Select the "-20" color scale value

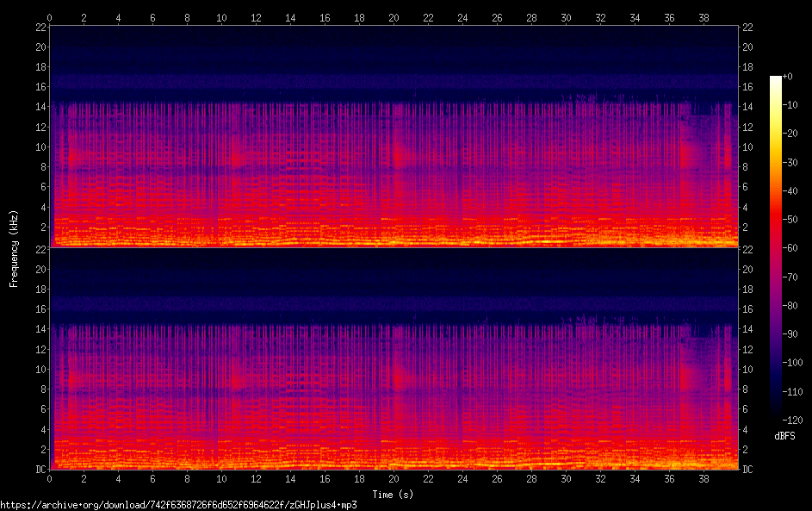tap(790, 134)
